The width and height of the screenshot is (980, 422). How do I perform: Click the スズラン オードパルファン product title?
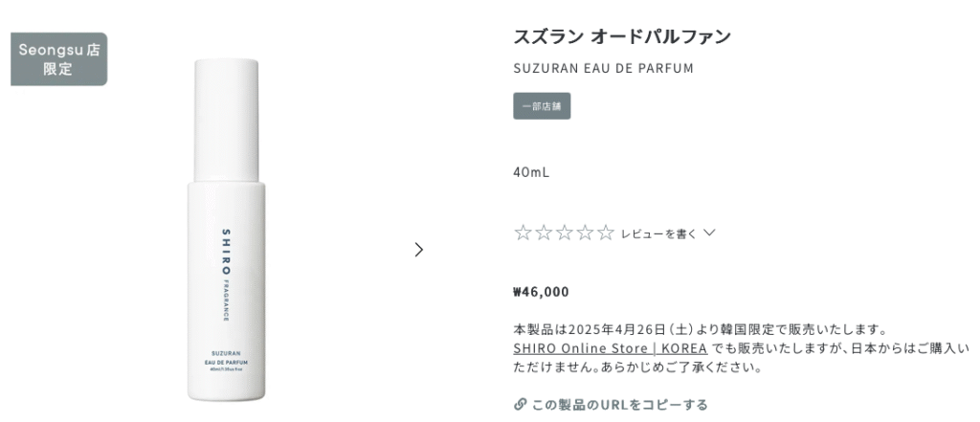(x=622, y=37)
